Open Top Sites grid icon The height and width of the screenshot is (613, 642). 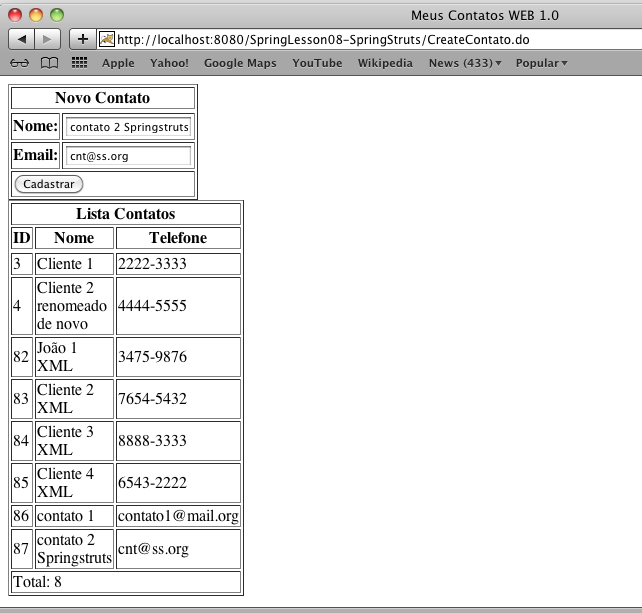click(x=79, y=63)
